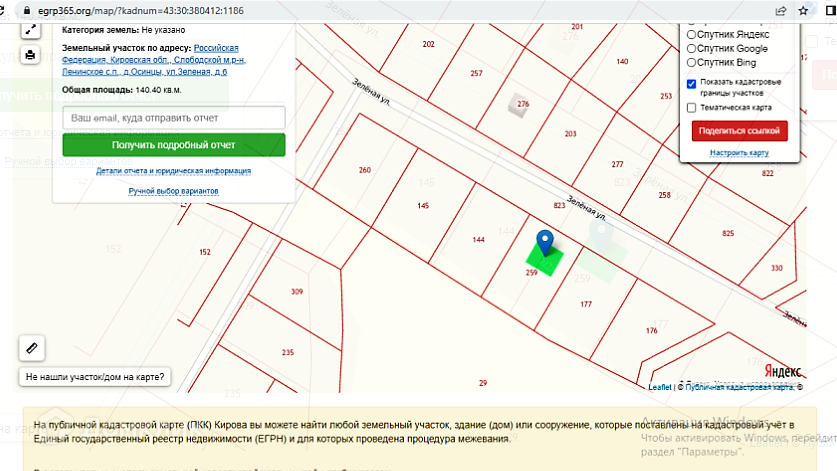Click the fullscreen expand map icon
This screenshot has height=471, width=837.
(x=30, y=30)
